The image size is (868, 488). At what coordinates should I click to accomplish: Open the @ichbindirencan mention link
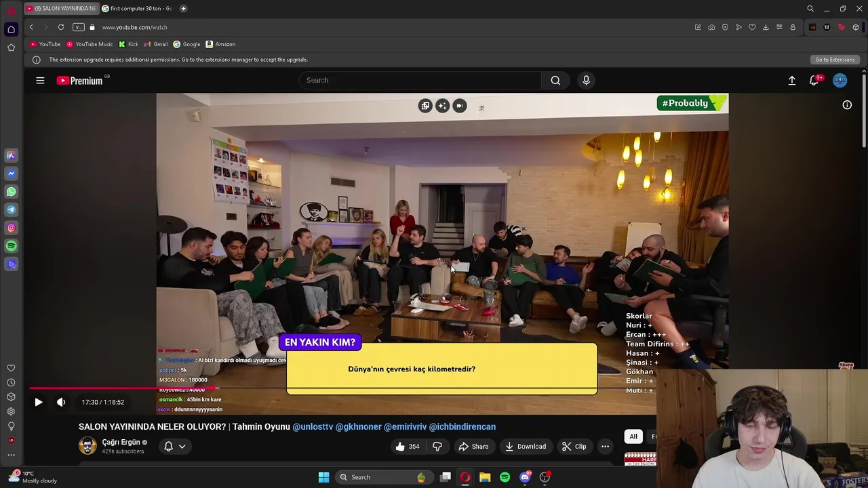462,426
